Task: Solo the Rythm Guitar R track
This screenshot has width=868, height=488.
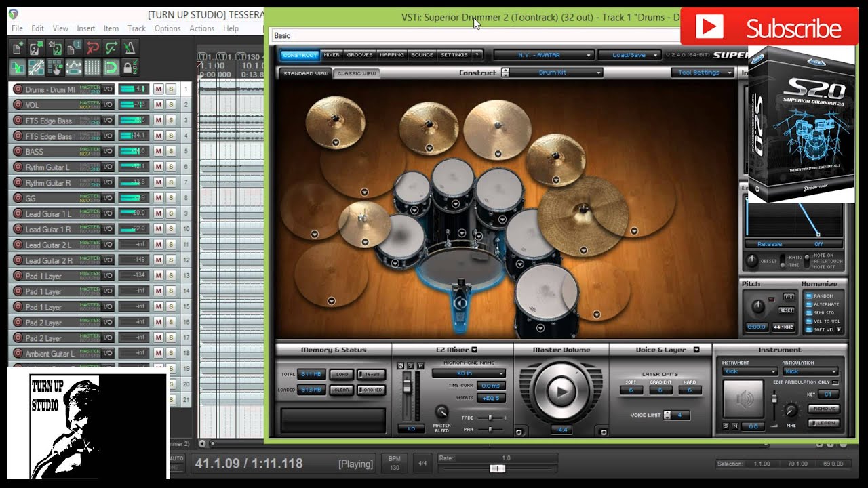Action: [x=171, y=183]
